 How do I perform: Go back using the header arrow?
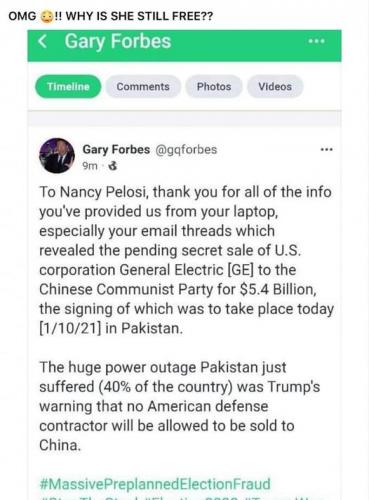point(42,41)
